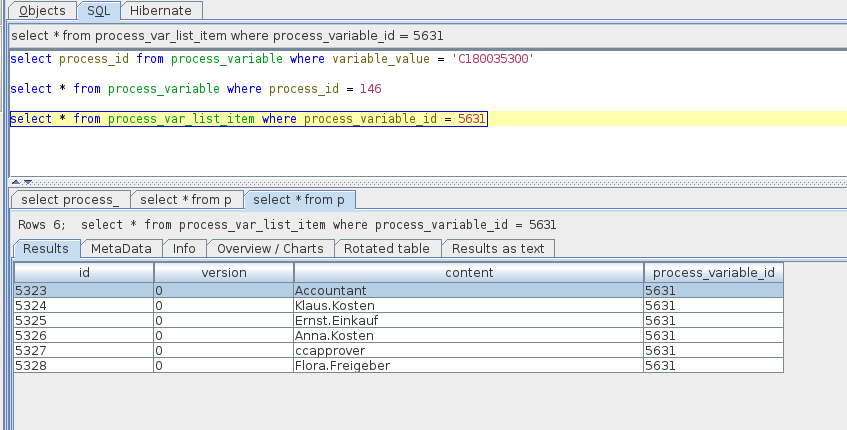Open the Rotated table tab
847x430 pixels.
[x=387, y=248]
